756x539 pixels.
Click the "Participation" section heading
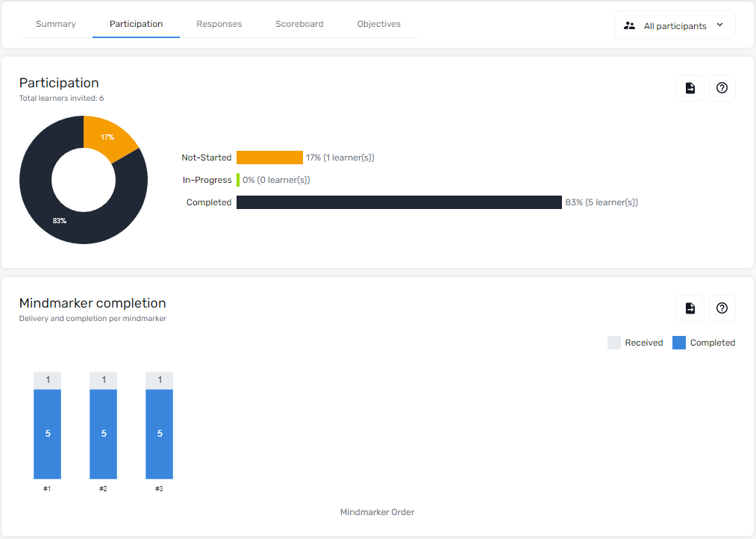pyautogui.click(x=59, y=83)
